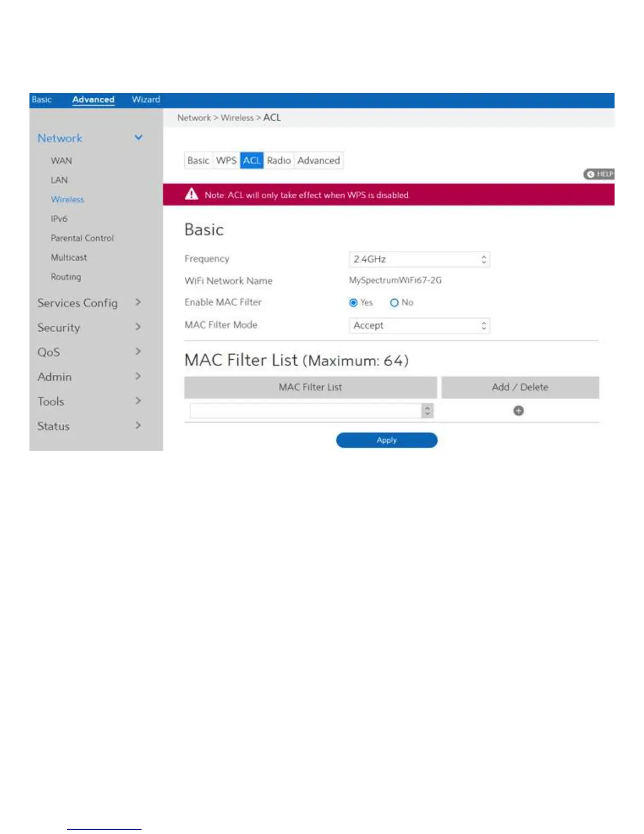Click the Network > Wireless > ACL breadcrumb
Viewport: 644px width, 834px height.
[x=229, y=118]
